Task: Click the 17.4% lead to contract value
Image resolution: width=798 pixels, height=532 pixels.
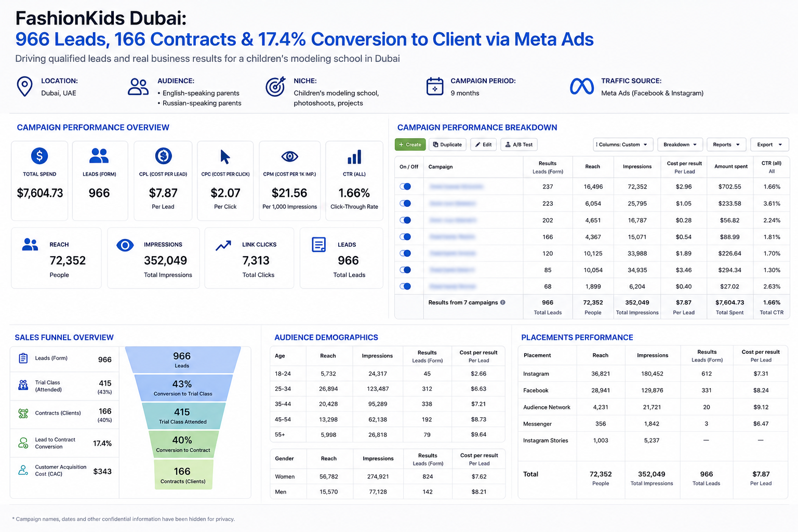Action: pyautogui.click(x=102, y=443)
